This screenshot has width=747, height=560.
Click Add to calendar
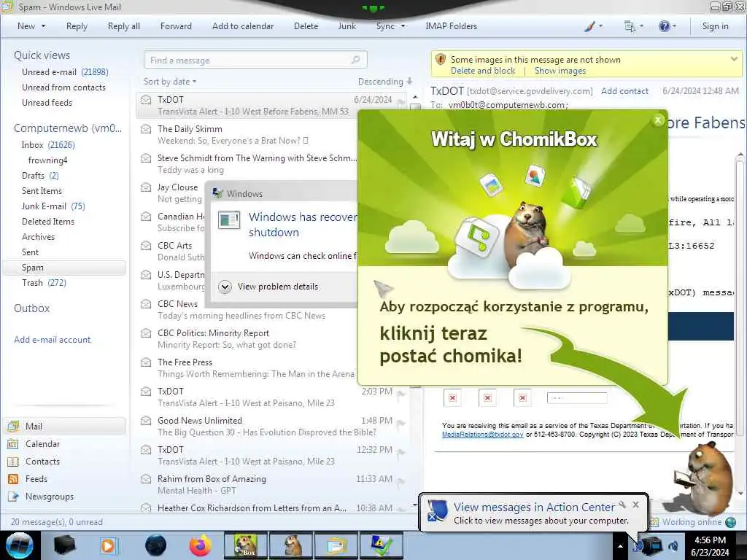tap(243, 26)
